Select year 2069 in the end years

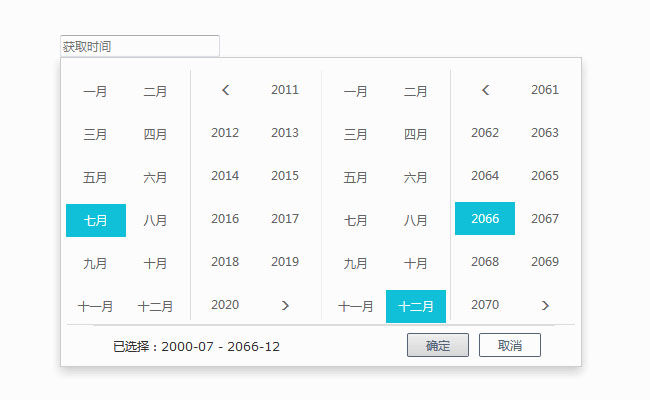pyautogui.click(x=545, y=262)
